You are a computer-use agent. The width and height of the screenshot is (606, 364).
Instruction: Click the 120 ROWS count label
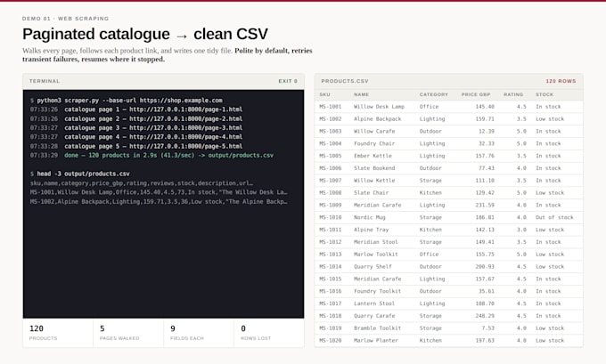[x=561, y=81]
